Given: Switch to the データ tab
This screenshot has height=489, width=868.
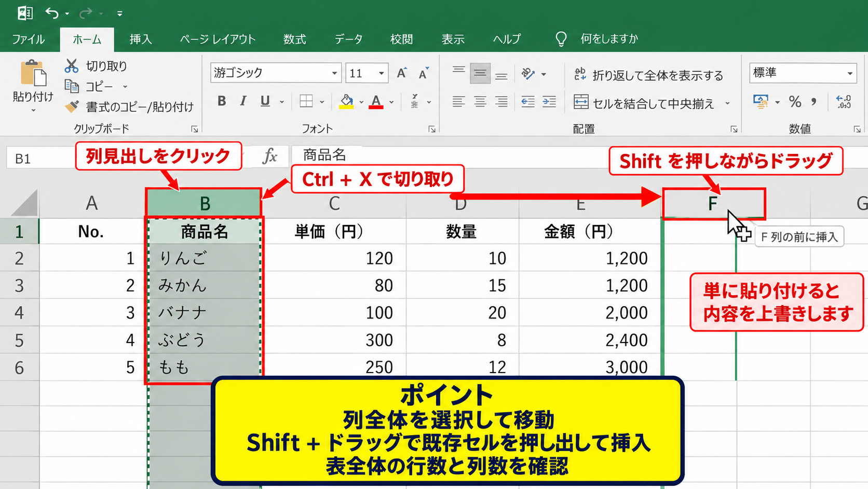Looking at the screenshot, I should [x=348, y=39].
